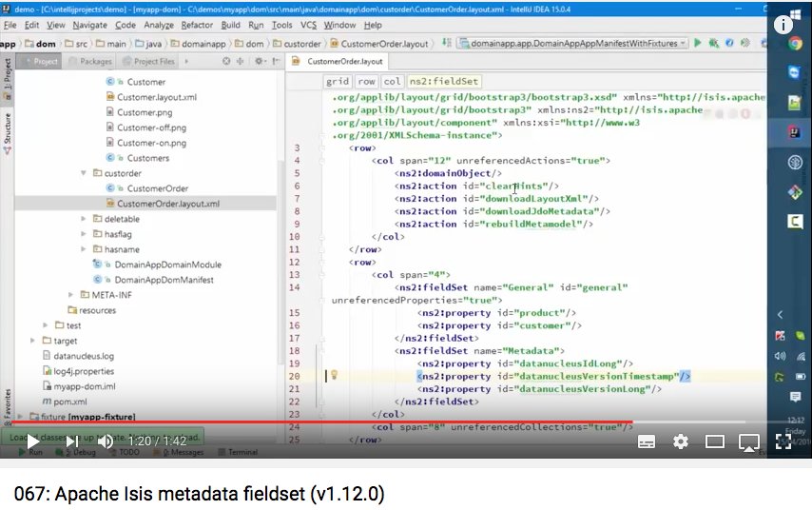Expand the hasflag folder
The height and width of the screenshot is (510, 812).
83,234
